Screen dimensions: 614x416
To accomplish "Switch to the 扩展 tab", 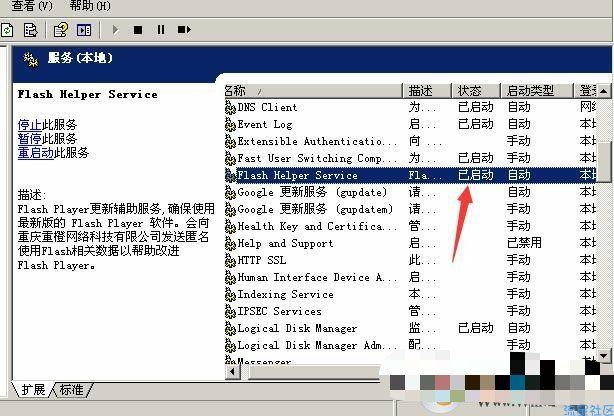I will (33, 390).
